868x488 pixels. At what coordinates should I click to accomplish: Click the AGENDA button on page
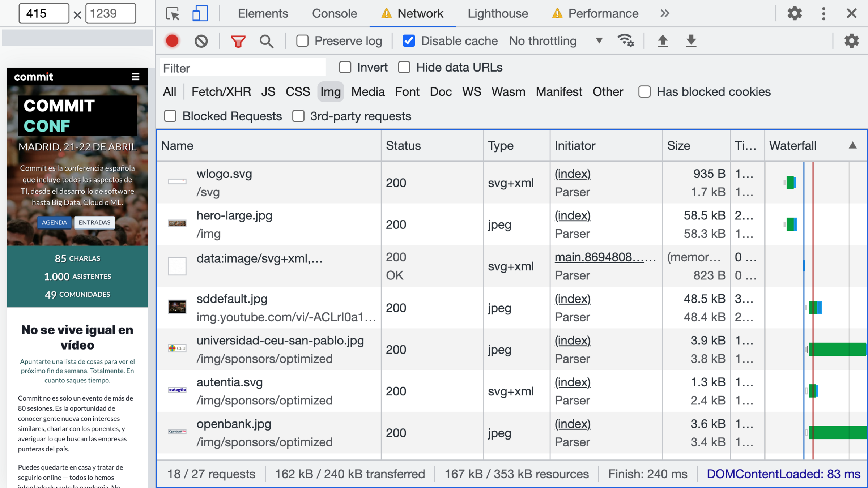[54, 222]
